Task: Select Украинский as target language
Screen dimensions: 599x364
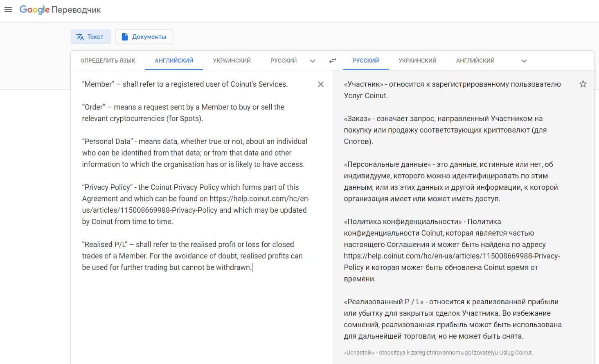Action: pyautogui.click(x=417, y=61)
